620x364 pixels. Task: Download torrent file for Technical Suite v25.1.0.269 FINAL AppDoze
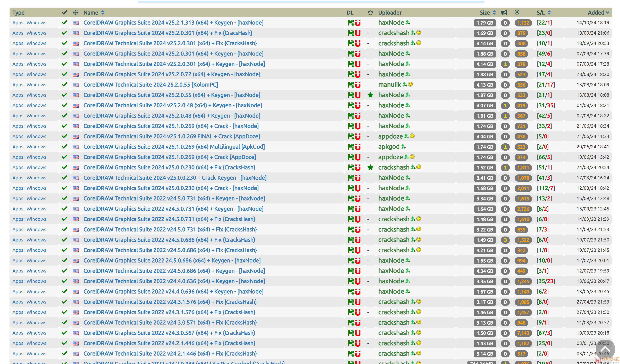pyautogui.click(x=351, y=137)
